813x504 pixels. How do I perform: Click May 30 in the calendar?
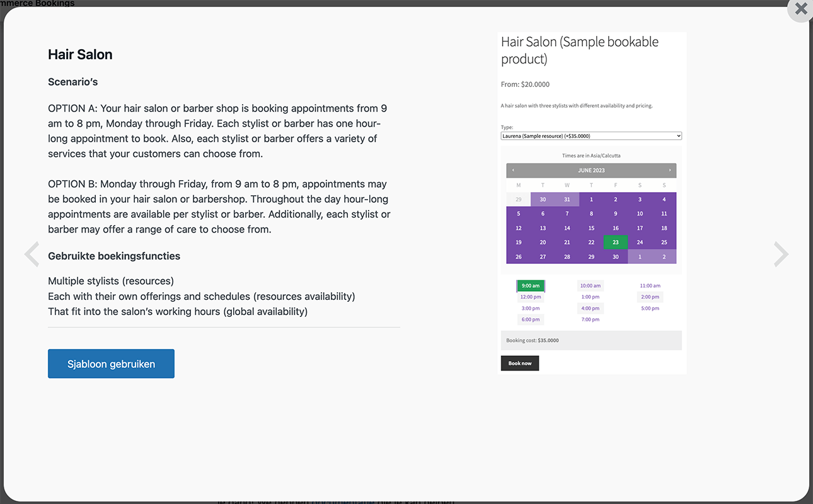tap(543, 200)
